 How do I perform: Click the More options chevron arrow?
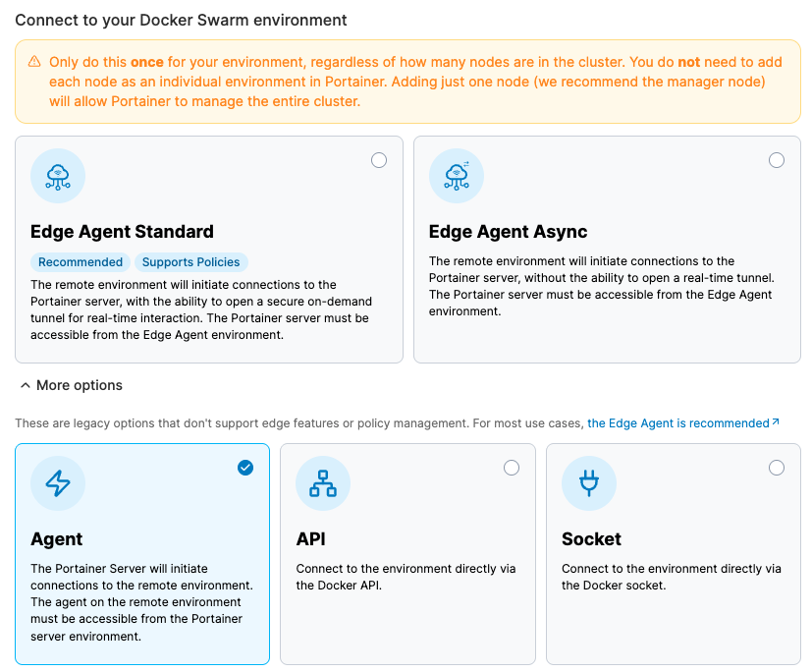pyautogui.click(x=24, y=385)
